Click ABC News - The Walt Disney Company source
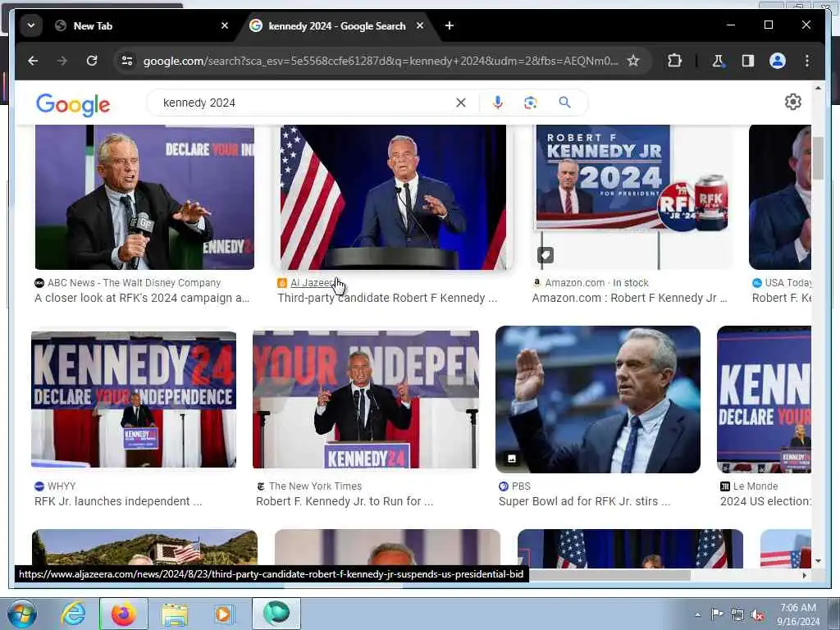Viewport: 840px width, 630px height. (134, 283)
